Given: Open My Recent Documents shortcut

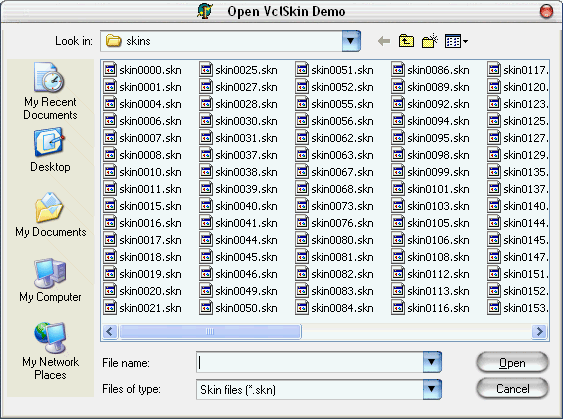Looking at the screenshot, I should [50, 91].
